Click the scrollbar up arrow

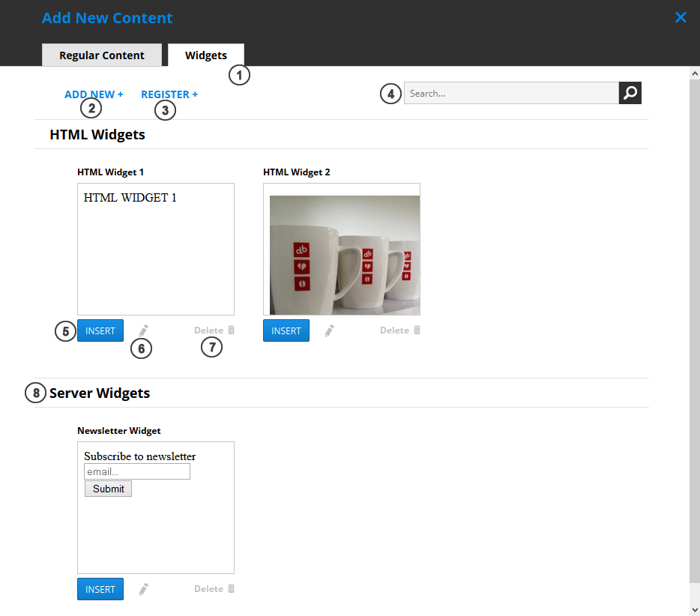[x=693, y=73]
